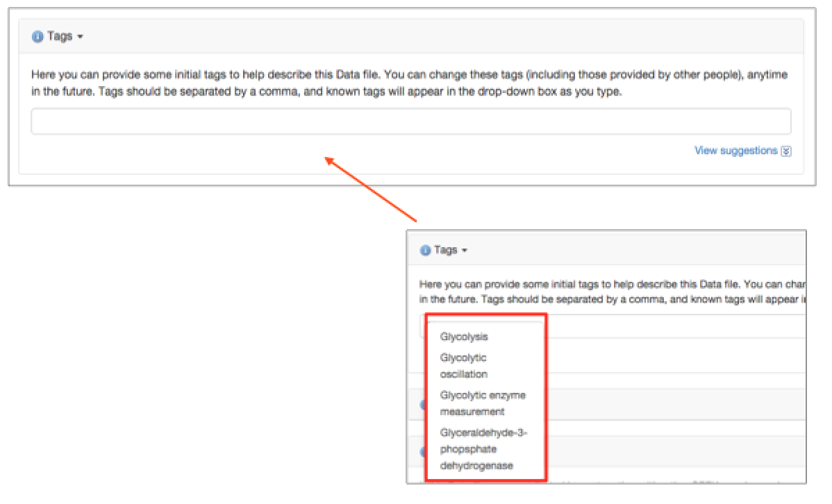Click the blue info icon in lower Tags panel
The image size is (832, 504).
(426, 250)
